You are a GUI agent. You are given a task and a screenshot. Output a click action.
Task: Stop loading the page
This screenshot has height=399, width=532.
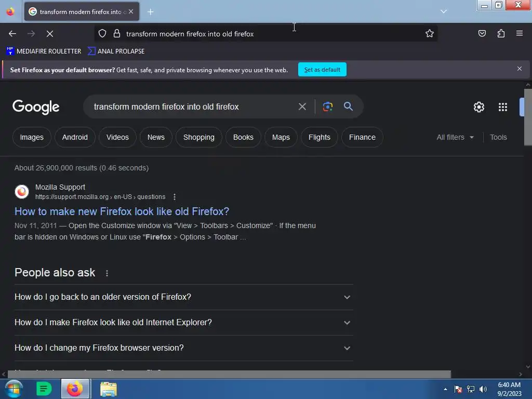point(49,34)
